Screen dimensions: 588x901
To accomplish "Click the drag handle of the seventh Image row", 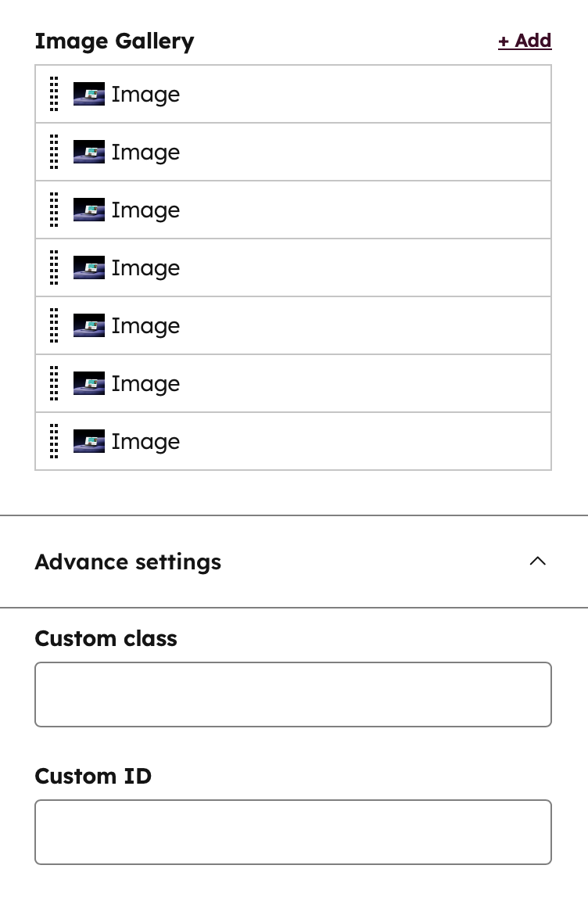I will click(x=54, y=441).
